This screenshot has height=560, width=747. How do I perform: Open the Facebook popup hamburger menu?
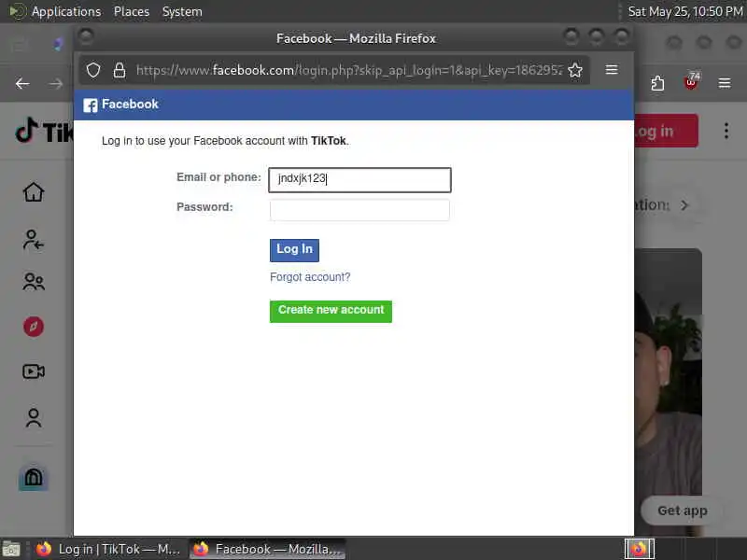click(x=612, y=70)
